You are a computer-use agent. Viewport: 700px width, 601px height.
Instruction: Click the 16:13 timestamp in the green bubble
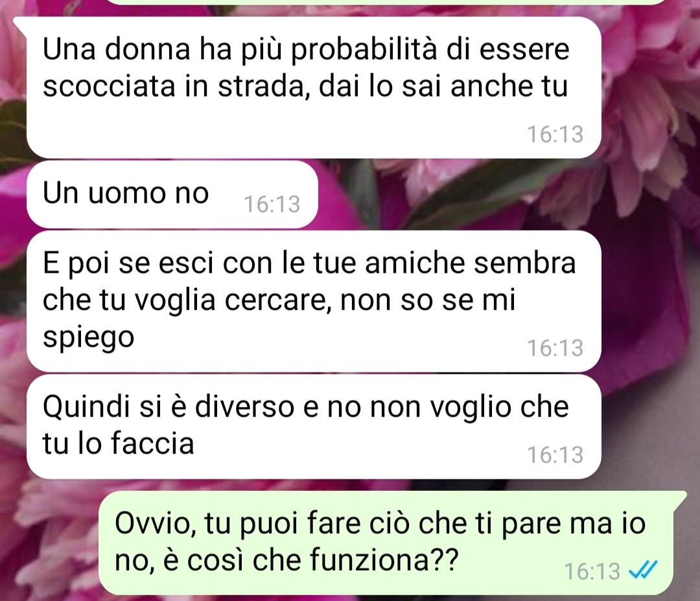[x=592, y=571]
